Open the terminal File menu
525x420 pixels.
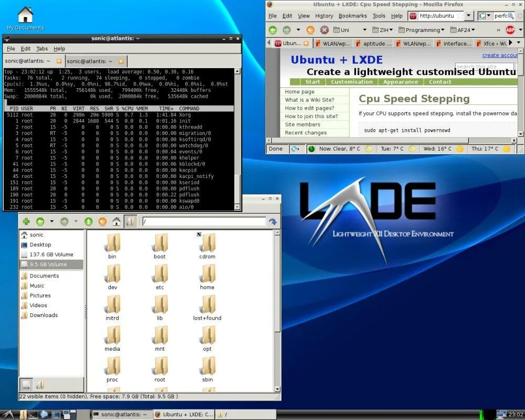(10, 49)
